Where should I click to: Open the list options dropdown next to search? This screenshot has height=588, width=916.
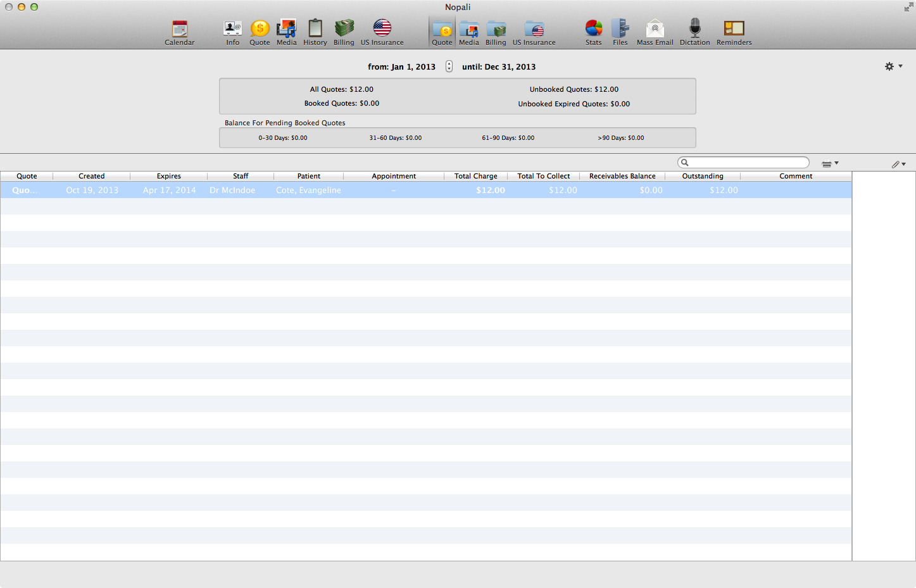click(x=830, y=164)
